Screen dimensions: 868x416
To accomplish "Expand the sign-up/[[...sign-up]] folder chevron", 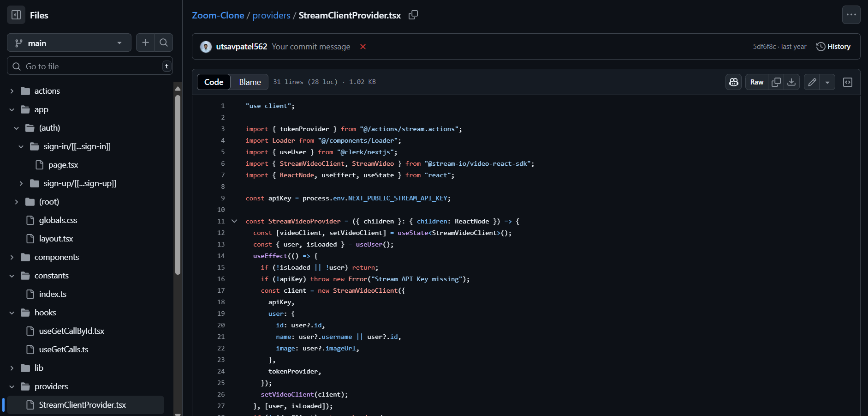I will pyautogui.click(x=21, y=183).
